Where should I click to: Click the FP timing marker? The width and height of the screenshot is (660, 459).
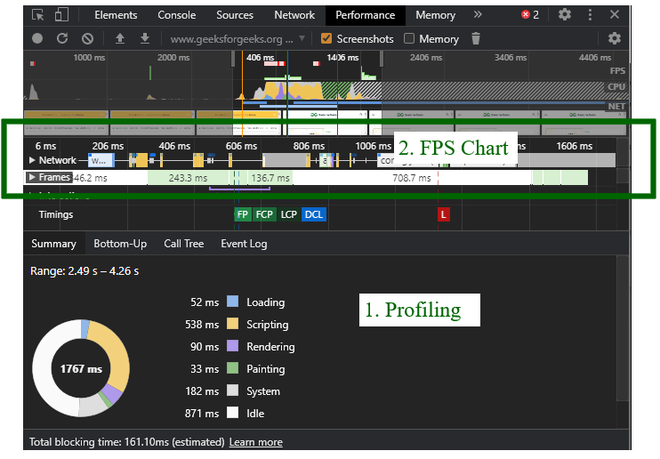(242, 215)
